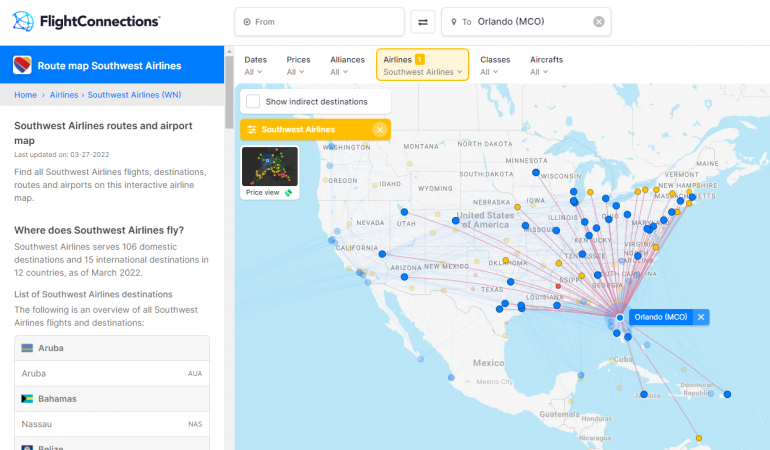Viewport: 770px width, 450px height.
Task: Open the Airlines filter dropdown
Action: pyautogui.click(x=422, y=65)
